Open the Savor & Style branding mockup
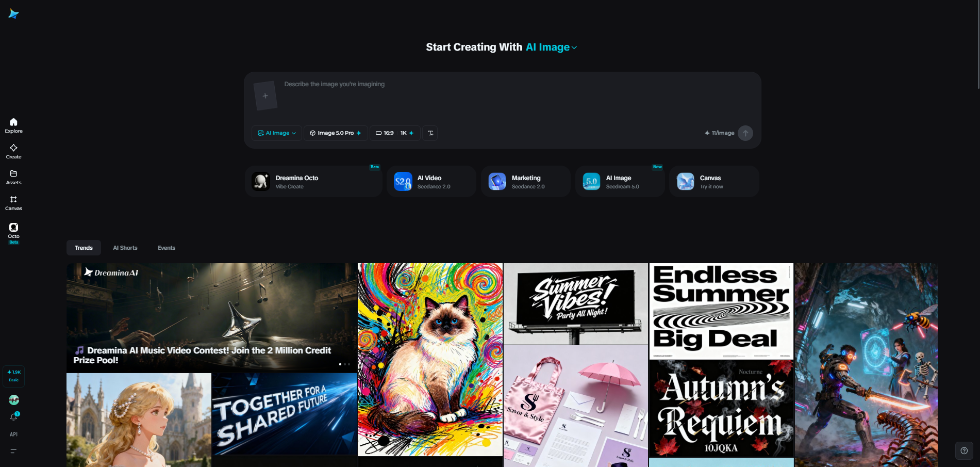Viewport: 980px width, 467px height. (575, 406)
